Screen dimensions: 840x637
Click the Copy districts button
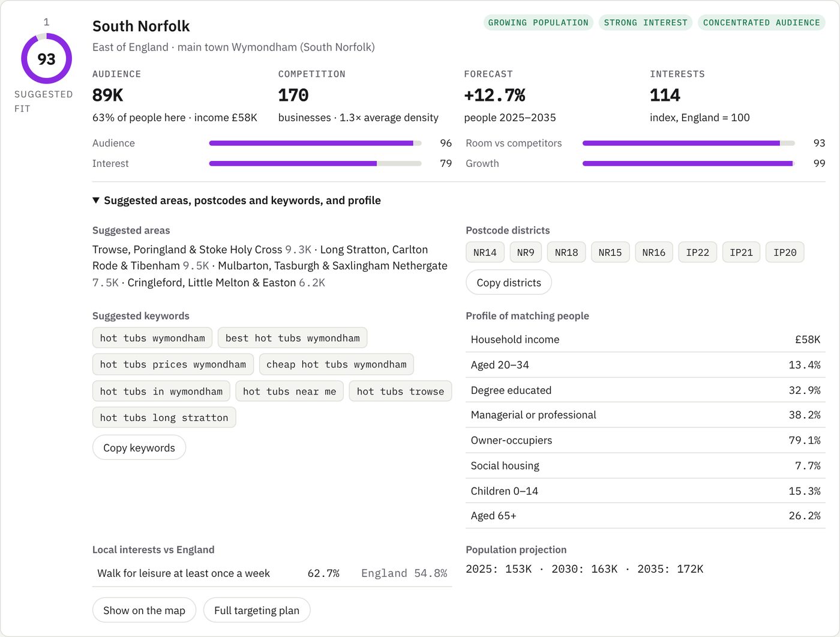[x=509, y=283]
